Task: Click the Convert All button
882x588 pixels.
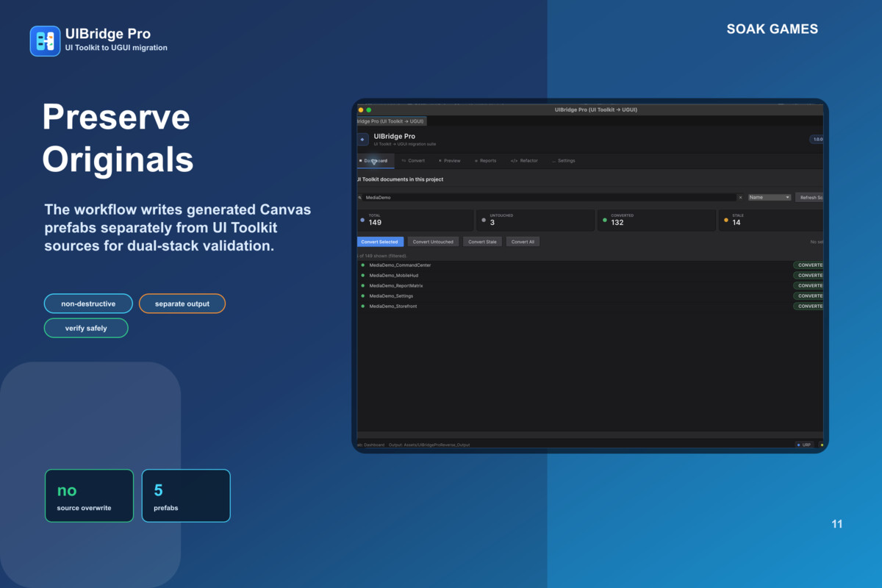Action: coord(523,242)
